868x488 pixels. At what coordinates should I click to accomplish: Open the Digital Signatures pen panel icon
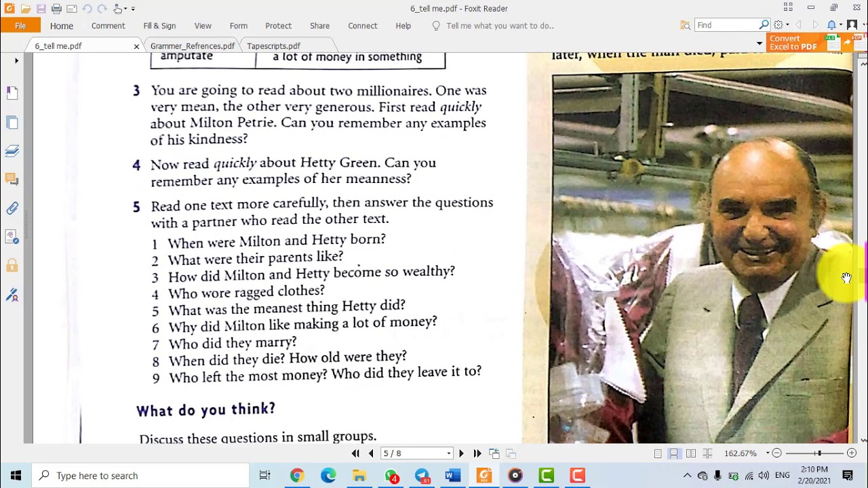[12, 295]
